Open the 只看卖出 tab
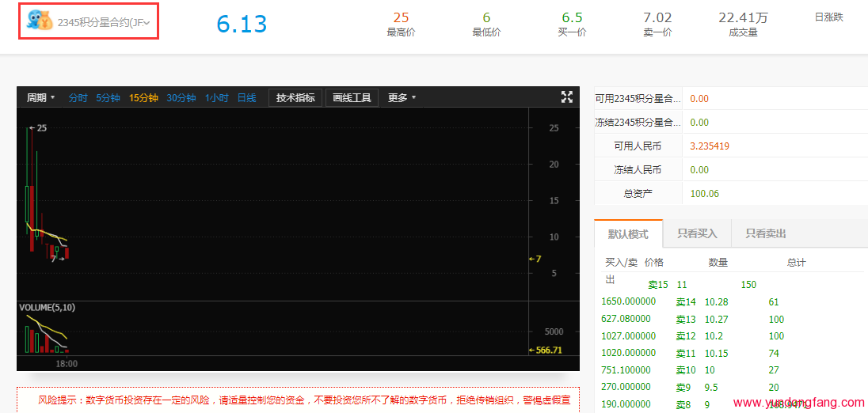The height and width of the screenshot is (413, 868). pos(765,234)
